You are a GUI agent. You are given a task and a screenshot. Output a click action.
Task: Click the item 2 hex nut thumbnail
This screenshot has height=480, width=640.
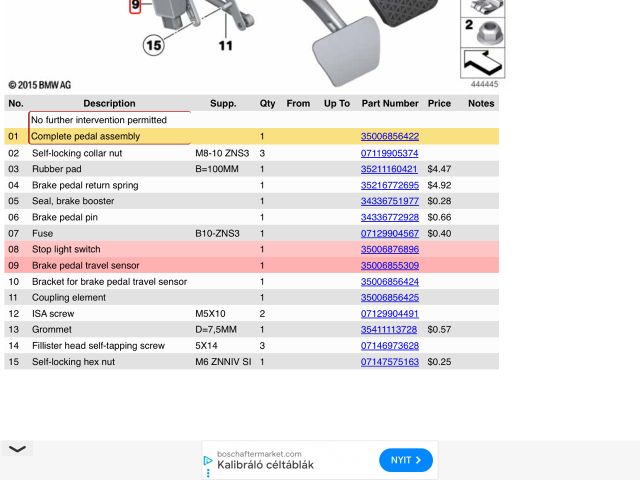coord(483,31)
